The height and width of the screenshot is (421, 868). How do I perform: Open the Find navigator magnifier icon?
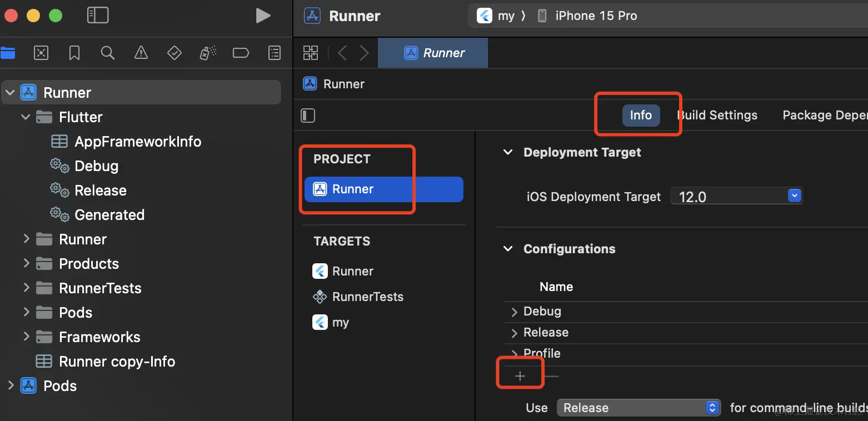click(x=108, y=53)
